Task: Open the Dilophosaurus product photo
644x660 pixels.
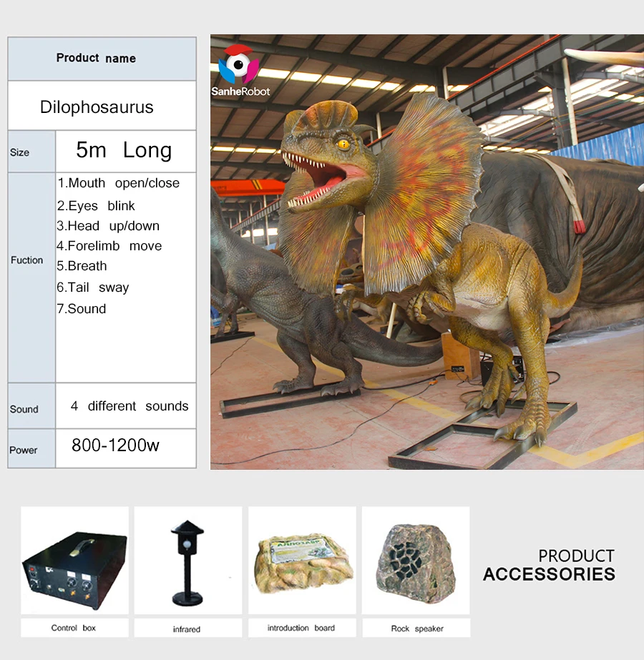Action: click(x=427, y=252)
